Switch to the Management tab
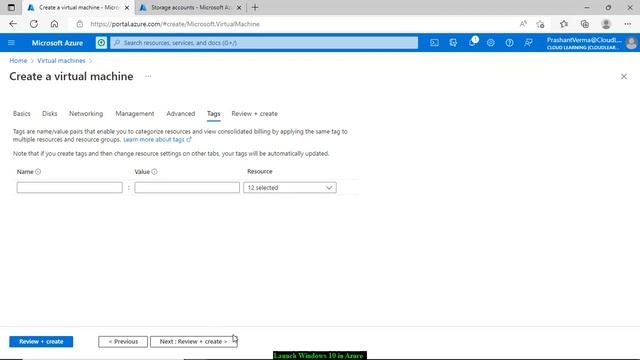The width and height of the screenshot is (640, 360). pos(135,113)
